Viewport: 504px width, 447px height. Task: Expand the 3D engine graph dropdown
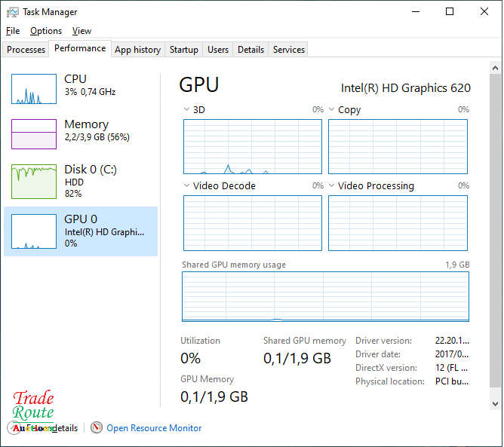(187, 110)
